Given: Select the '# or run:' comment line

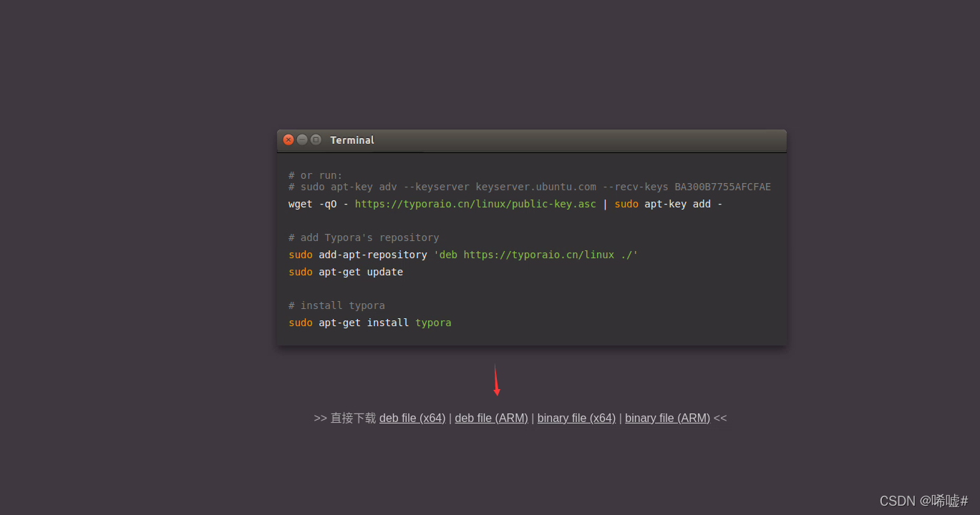Looking at the screenshot, I should pos(316,175).
